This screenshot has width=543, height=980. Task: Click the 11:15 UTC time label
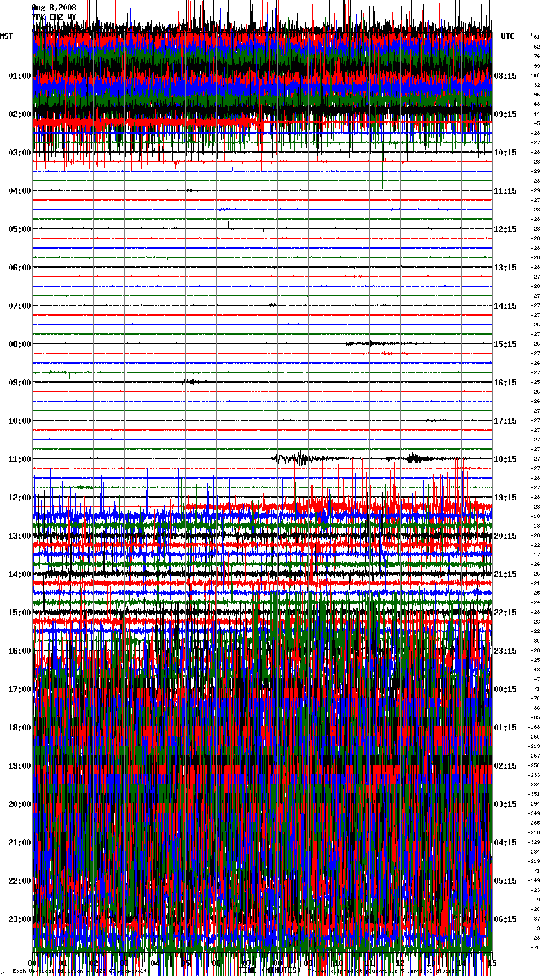[505, 191]
